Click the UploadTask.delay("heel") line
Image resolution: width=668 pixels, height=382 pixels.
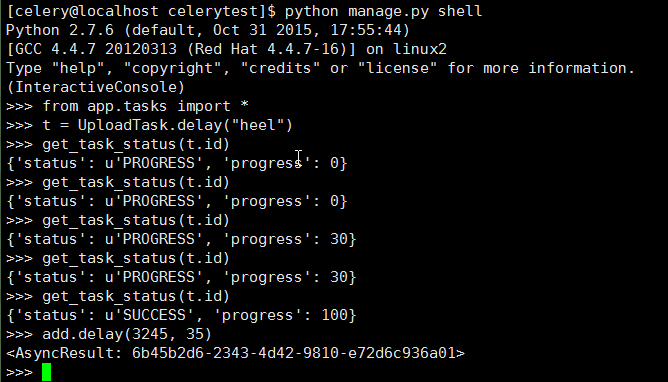(x=150, y=125)
